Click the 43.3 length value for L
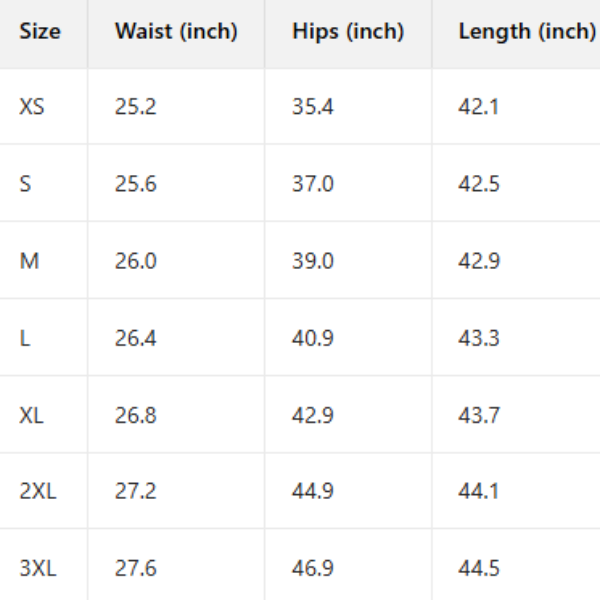The width and height of the screenshot is (600, 600). pos(479,338)
